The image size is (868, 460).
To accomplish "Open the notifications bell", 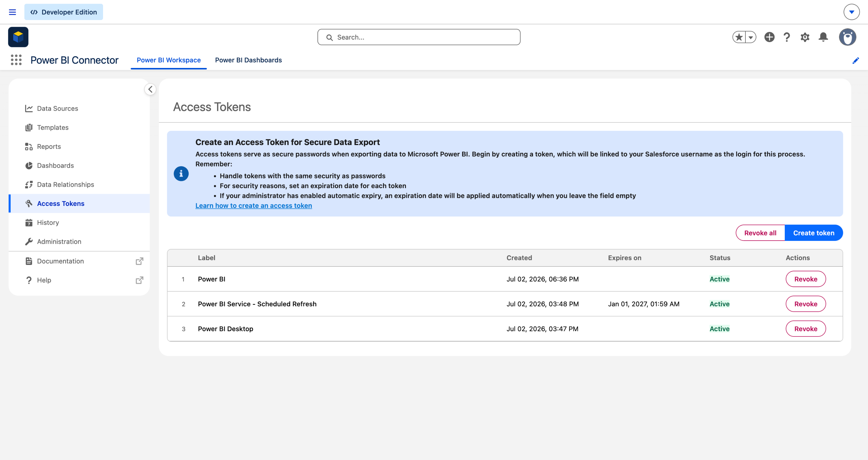I will pos(823,37).
